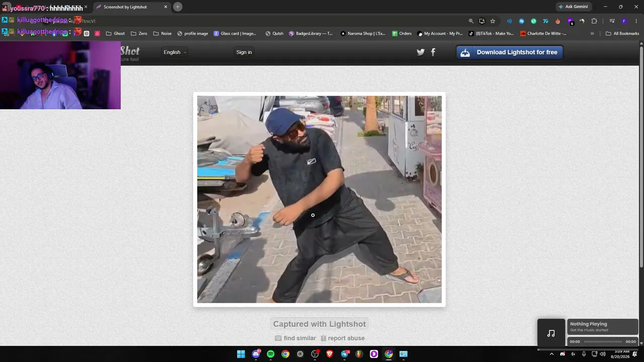Click the volume speaker icon in system tray

(603, 354)
